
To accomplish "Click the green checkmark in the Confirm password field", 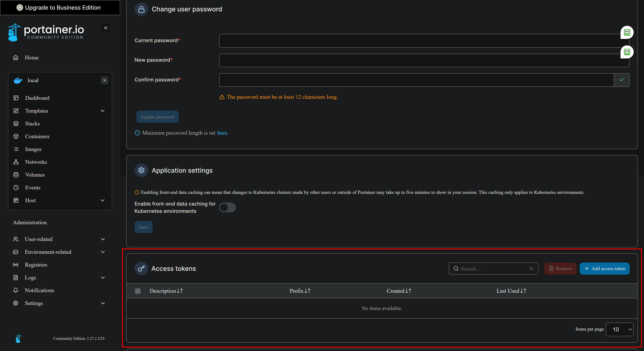I will pyautogui.click(x=622, y=80).
